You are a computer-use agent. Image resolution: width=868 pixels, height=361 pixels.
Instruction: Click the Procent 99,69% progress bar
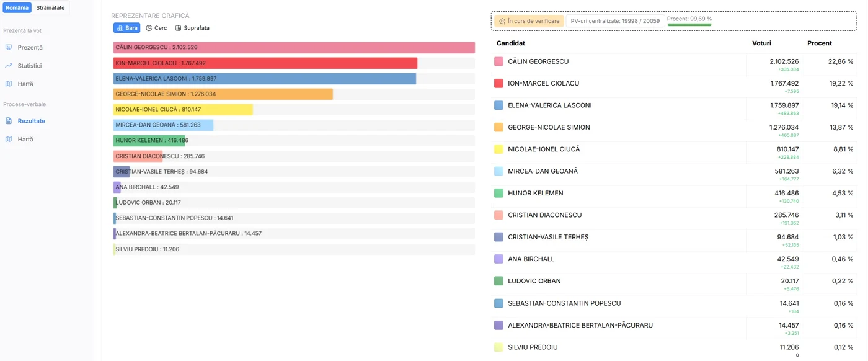pyautogui.click(x=689, y=25)
